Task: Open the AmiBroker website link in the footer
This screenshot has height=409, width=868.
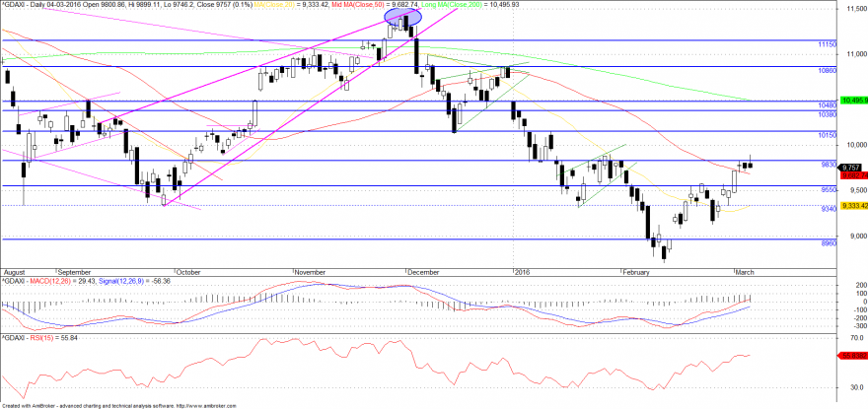Action: (204, 406)
